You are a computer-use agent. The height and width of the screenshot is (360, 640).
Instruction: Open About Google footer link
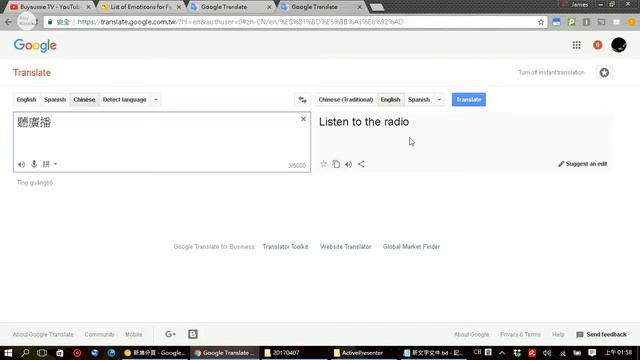click(471, 334)
